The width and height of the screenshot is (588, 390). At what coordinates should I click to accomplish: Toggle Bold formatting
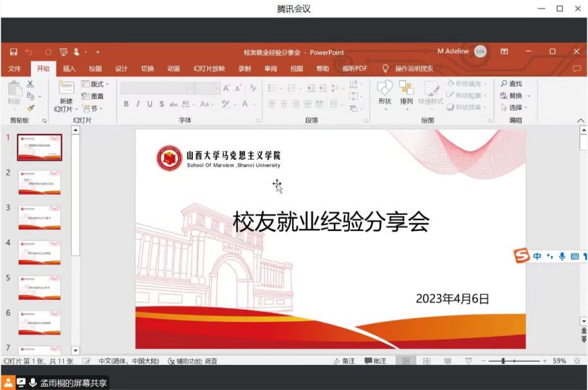(x=126, y=104)
